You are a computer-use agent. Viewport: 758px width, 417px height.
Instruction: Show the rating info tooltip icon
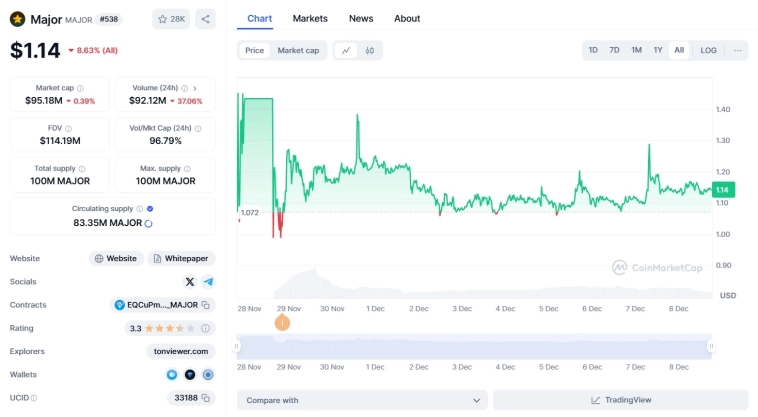click(x=206, y=328)
